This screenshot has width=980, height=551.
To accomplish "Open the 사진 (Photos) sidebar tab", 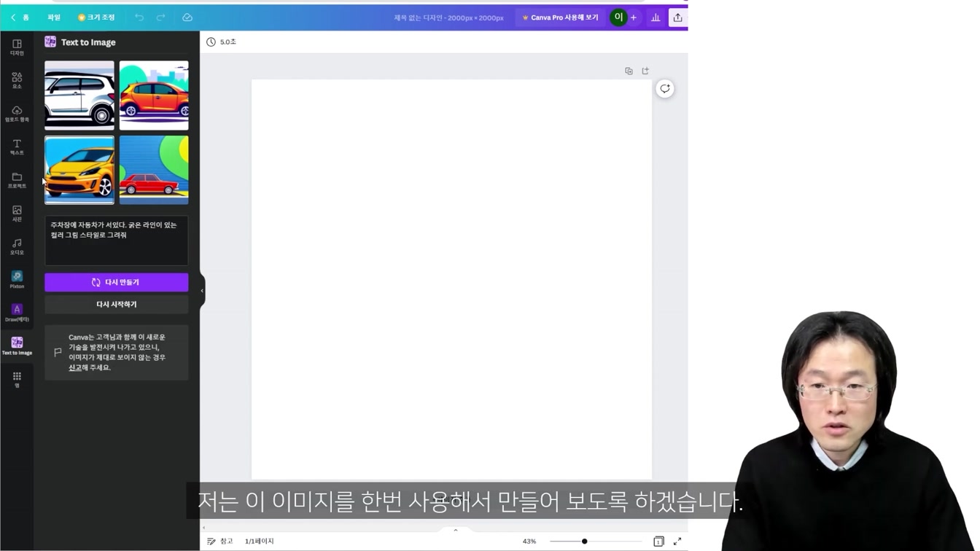I will (x=17, y=213).
